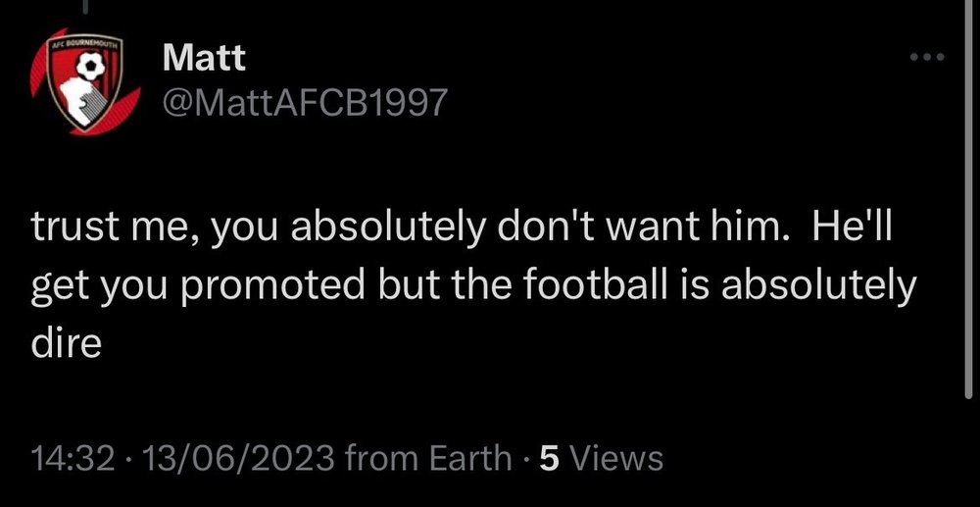Click the word Views in the footer
The width and height of the screenshot is (980, 507).
point(614,459)
